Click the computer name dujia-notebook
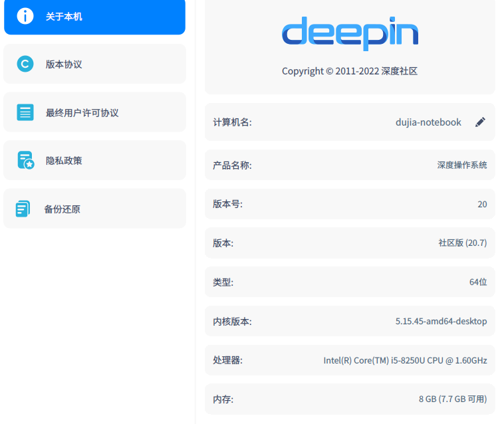504x424 pixels. click(x=428, y=122)
